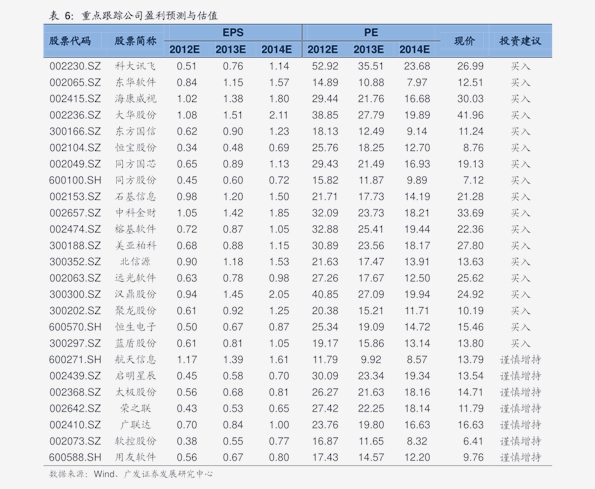The width and height of the screenshot is (595, 489).
Task: Select the 股票简称 column header
Action: pos(135,41)
